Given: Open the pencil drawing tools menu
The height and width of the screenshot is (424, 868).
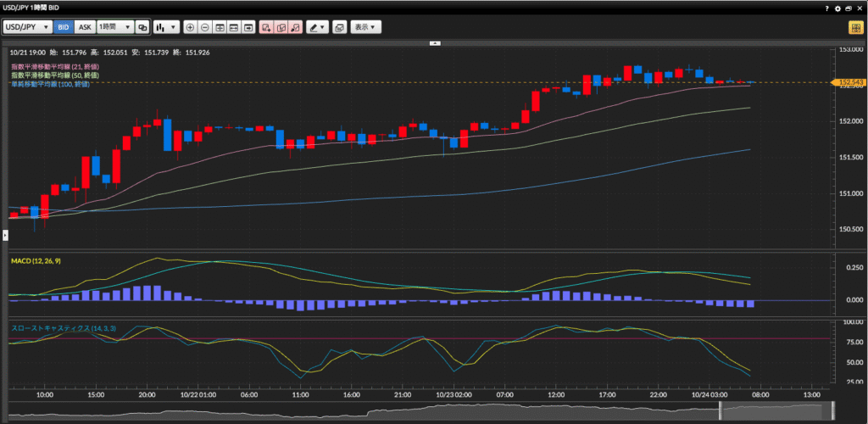Looking at the screenshot, I should pyautogui.click(x=317, y=27).
